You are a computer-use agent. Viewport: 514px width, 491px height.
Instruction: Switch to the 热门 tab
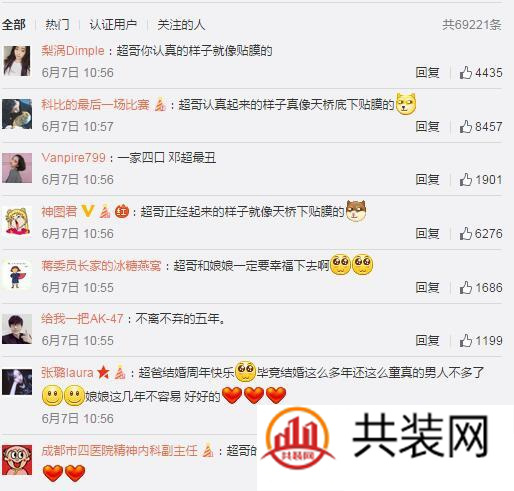[57, 25]
